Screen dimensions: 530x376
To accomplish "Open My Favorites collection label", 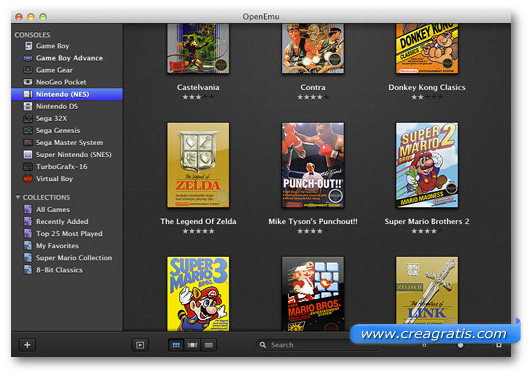I will (57, 246).
